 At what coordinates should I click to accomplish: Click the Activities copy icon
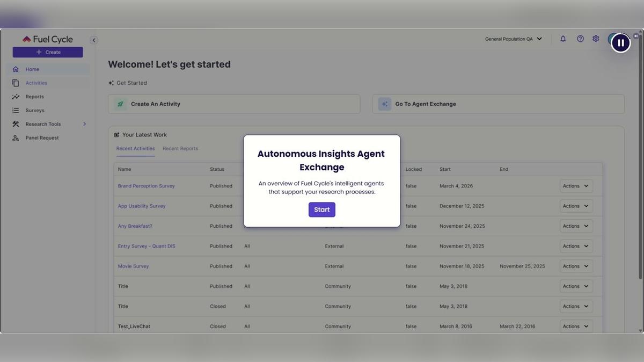point(16,83)
